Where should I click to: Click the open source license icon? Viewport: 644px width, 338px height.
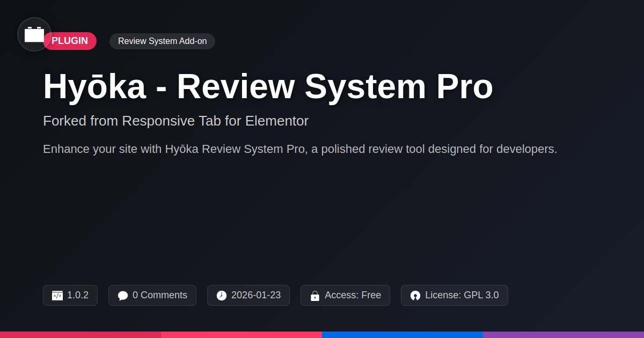coord(415,296)
